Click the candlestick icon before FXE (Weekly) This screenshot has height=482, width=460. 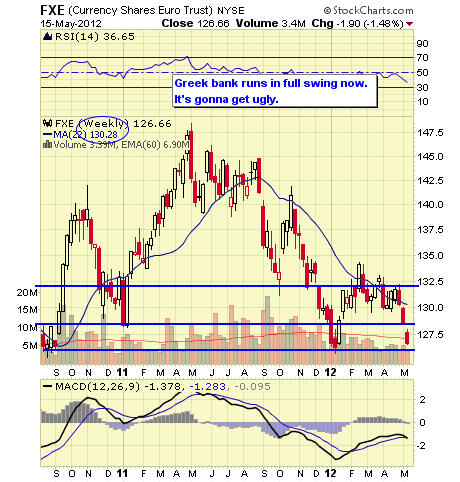[48, 123]
